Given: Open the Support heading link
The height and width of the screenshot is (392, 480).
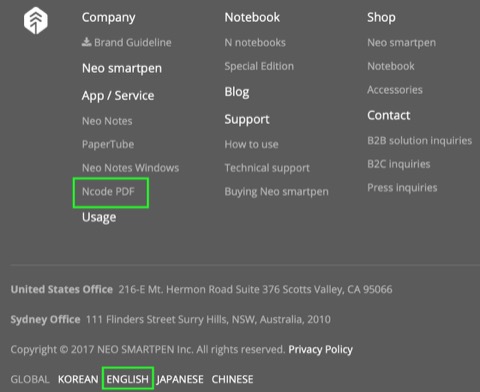Looking at the screenshot, I should pyautogui.click(x=247, y=120).
